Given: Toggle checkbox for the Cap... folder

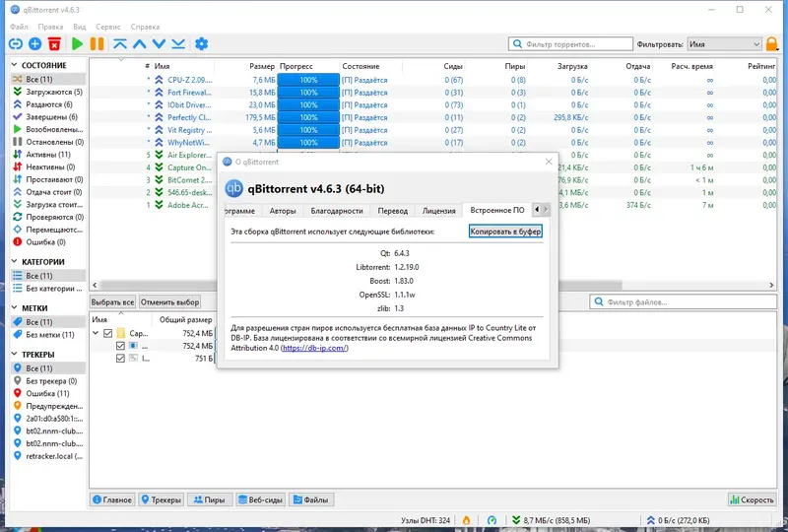Looking at the screenshot, I should point(107,333).
